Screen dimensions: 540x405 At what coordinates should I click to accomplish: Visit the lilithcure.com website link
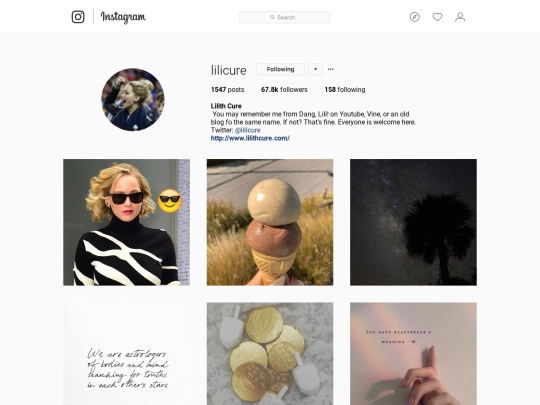tap(250, 138)
